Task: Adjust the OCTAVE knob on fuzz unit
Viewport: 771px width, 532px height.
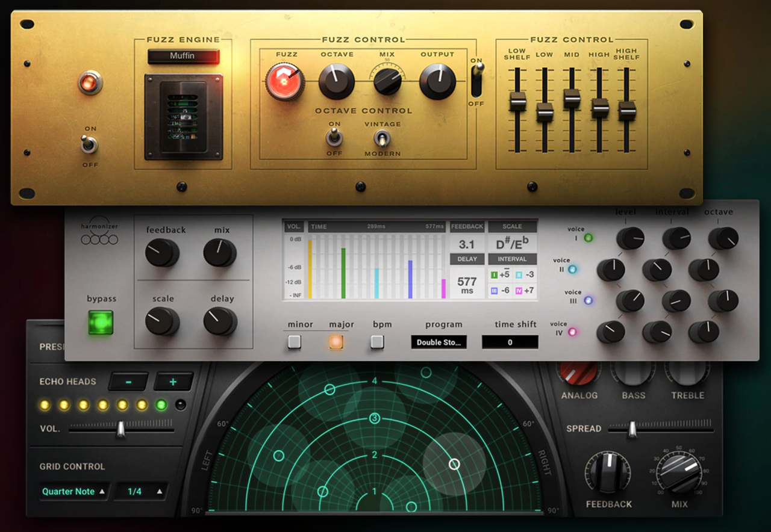Action: tap(336, 81)
